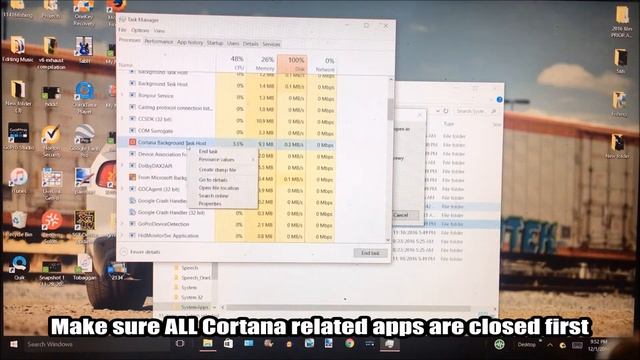
Task: Click the scroll-down arrow in Task Manager
Action: (388, 240)
